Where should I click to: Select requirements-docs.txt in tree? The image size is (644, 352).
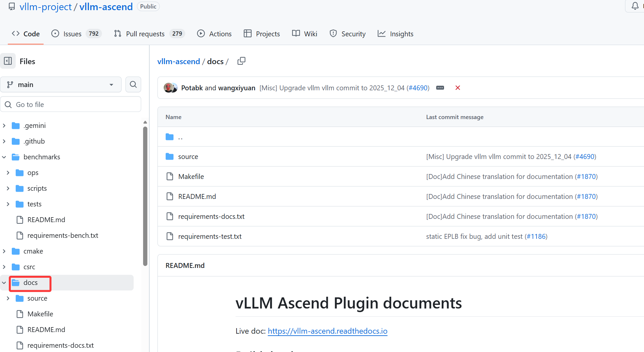60,345
